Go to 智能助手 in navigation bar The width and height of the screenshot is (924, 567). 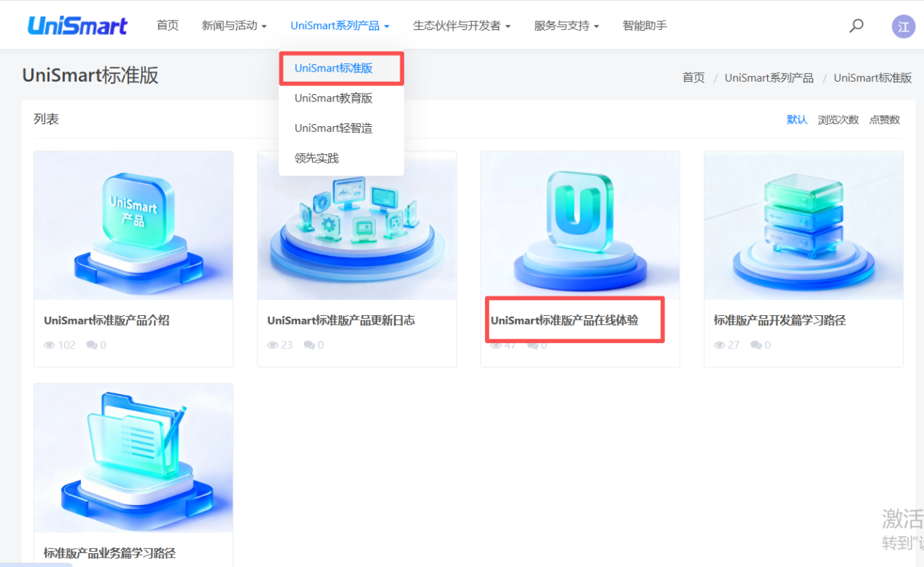tap(644, 26)
